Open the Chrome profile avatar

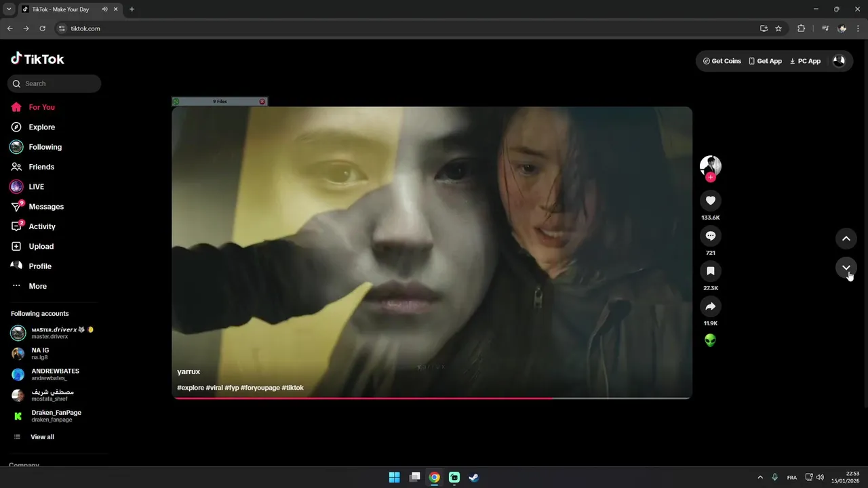[842, 28]
